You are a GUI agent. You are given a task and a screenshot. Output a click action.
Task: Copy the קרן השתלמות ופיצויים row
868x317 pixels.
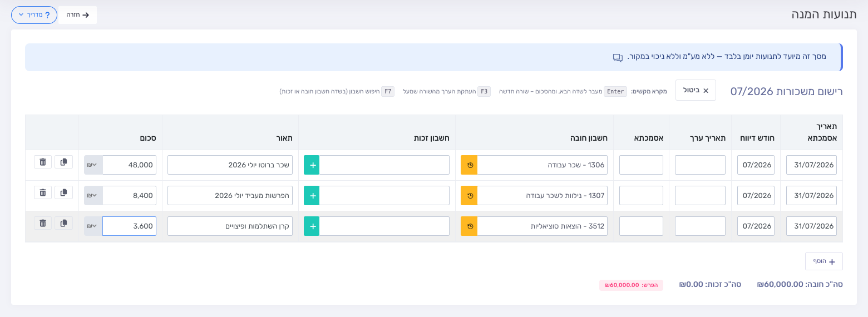[64, 223]
